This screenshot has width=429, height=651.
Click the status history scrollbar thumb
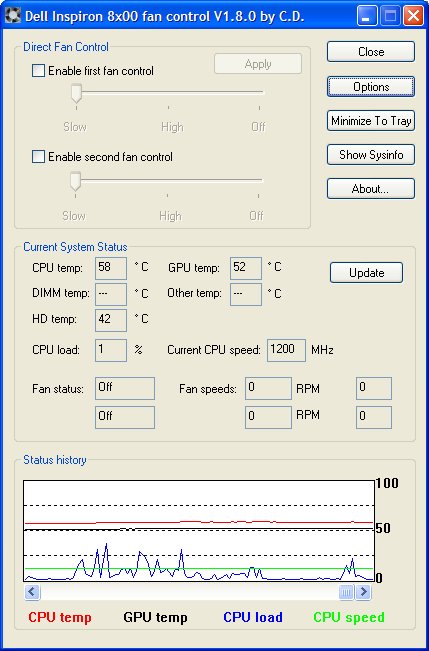pos(346,592)
